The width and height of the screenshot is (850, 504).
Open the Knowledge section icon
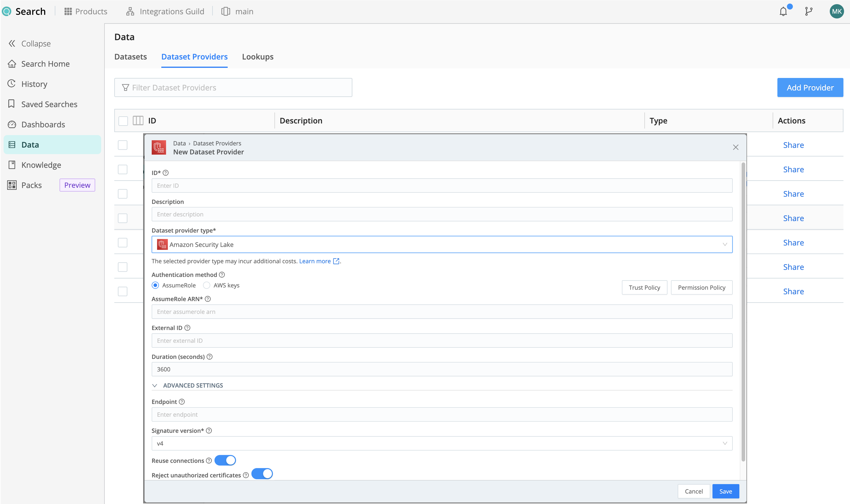pos(12,165)
